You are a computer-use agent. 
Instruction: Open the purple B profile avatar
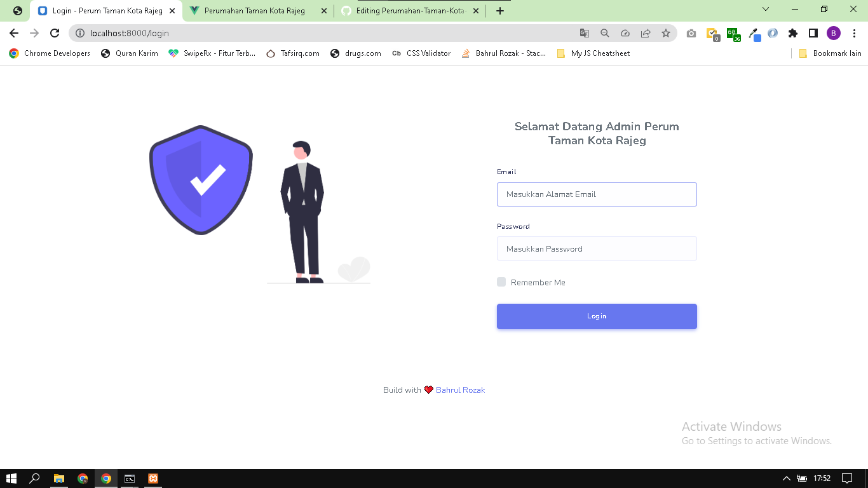click(x=834, y=33)
